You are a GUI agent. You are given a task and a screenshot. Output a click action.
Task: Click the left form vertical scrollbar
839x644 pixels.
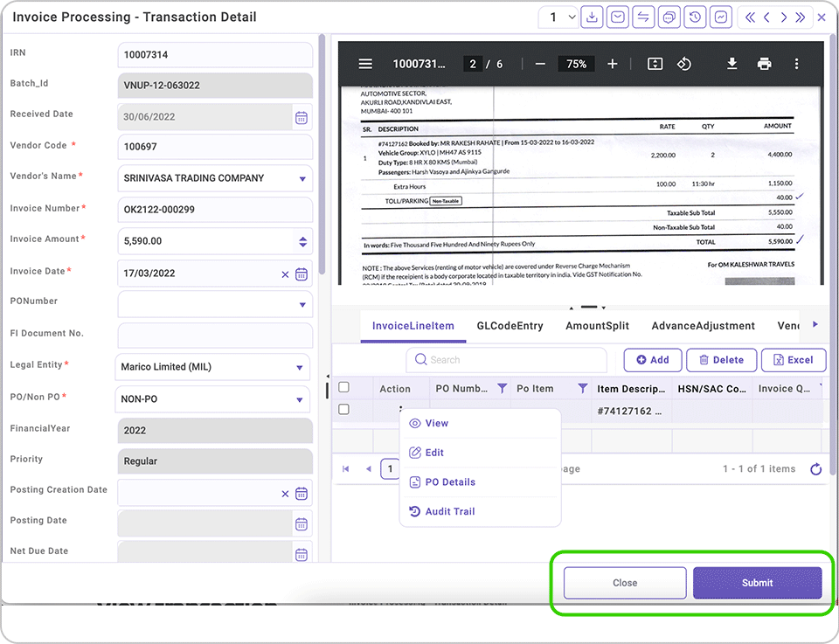(x=322, y=155)
